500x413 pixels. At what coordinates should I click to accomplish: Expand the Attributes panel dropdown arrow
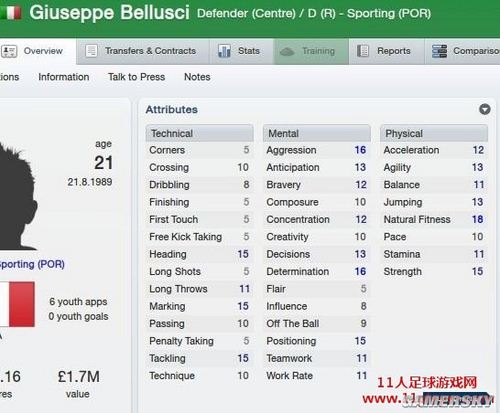[485, 109]
